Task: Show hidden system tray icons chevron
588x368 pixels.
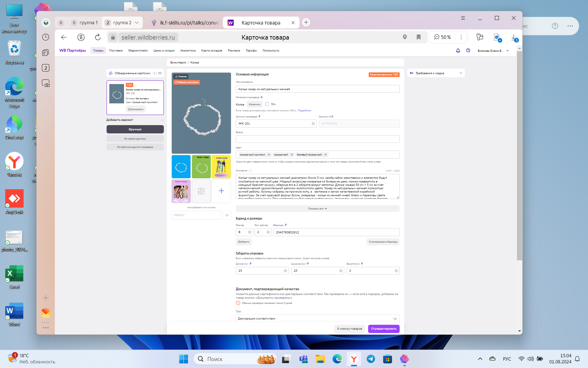Action: pyautogui.click(x=480, y=359)
